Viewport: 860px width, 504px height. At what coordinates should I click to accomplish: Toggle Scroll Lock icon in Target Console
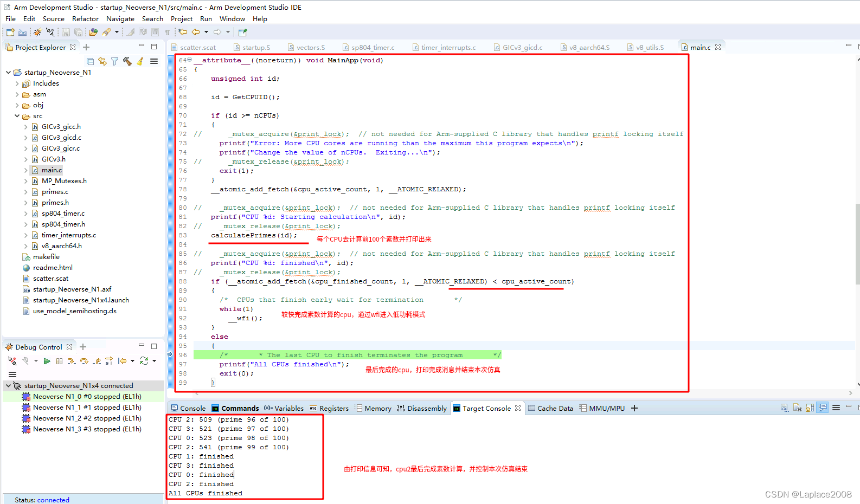810,408
